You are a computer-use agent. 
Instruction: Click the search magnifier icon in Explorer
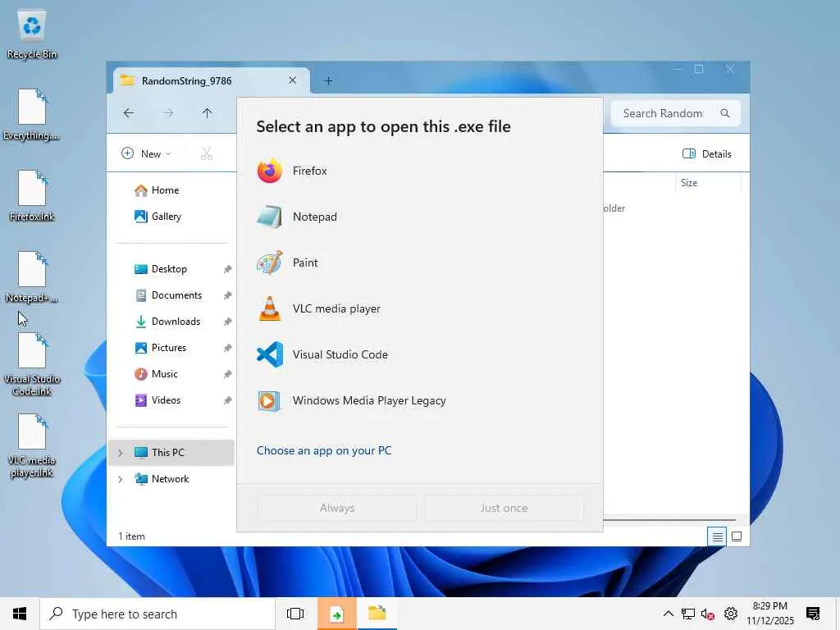point(725,113)
